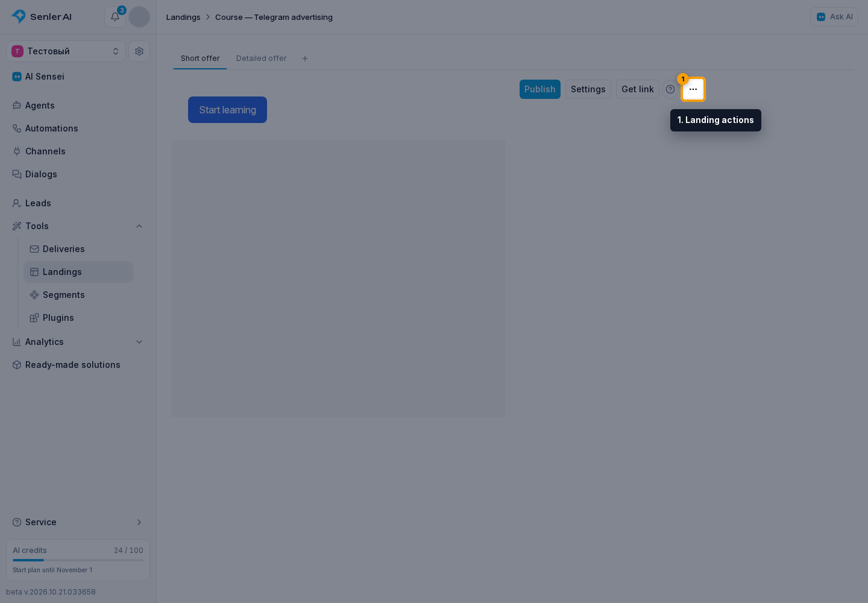868x603 pixels.
Task: Open landing Settings
Action: click(x=588, y=89)
